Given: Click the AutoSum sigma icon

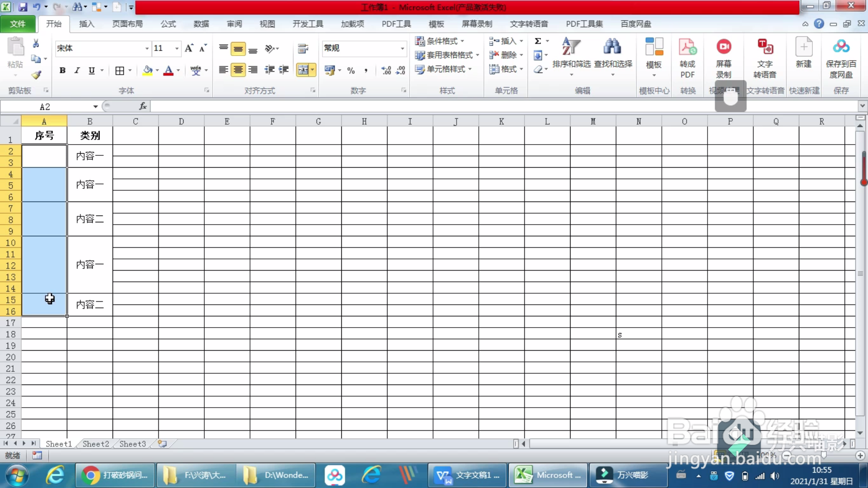Looking at the screenshot, I should tap(538, 41).
